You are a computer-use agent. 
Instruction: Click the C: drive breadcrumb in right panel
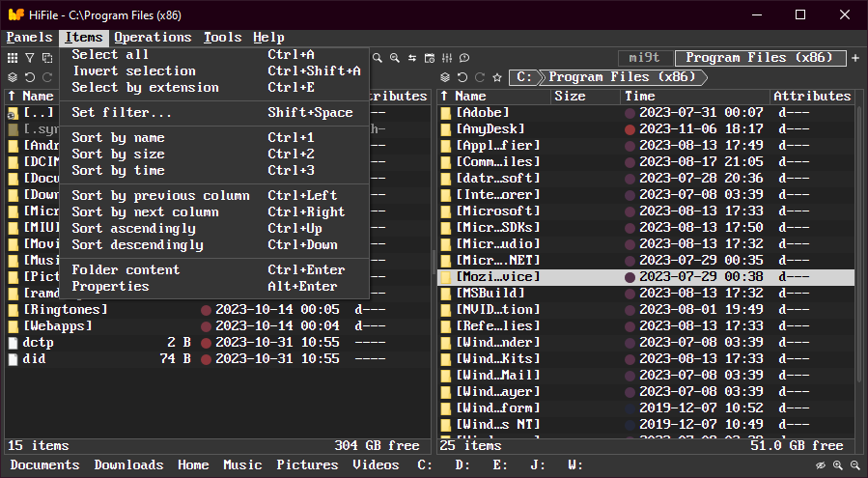point(522,77)
